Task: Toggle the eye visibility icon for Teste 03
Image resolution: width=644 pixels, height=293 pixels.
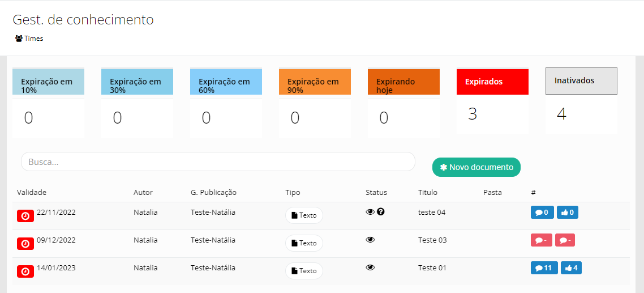Action: [x=370, y=240]
